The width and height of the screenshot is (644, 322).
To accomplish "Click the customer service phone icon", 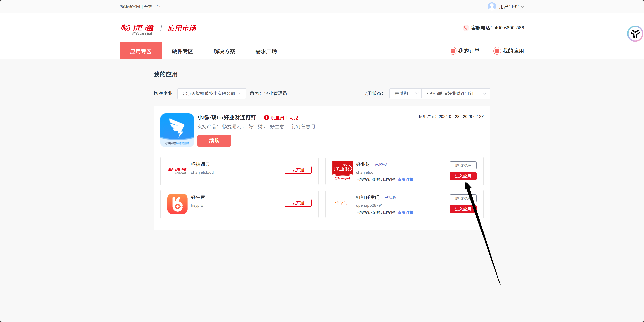I will tap(465, 28).
